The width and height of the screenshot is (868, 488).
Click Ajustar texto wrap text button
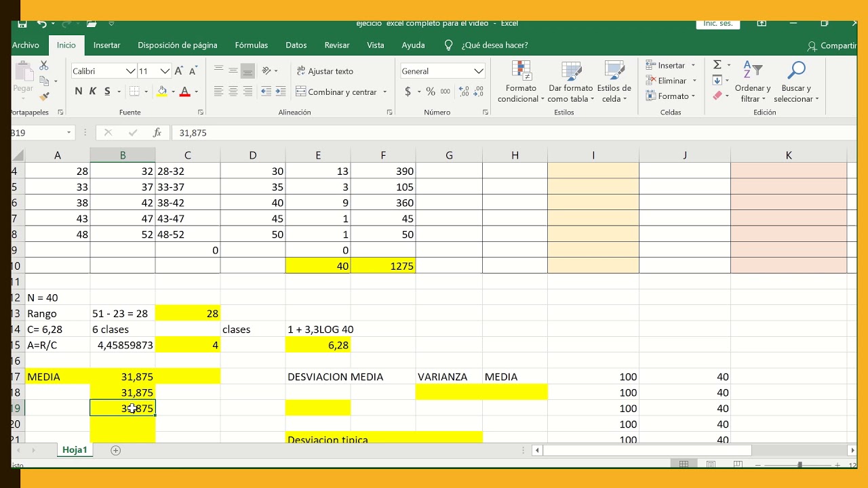[x=325, y=71]
